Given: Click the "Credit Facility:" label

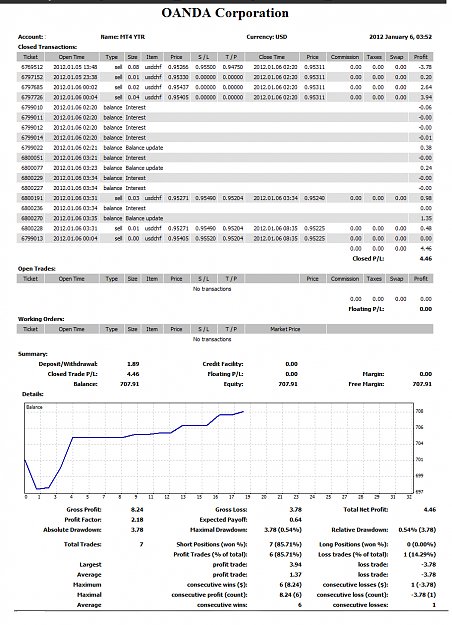Looking at the screenshot, I should point(223,364).
